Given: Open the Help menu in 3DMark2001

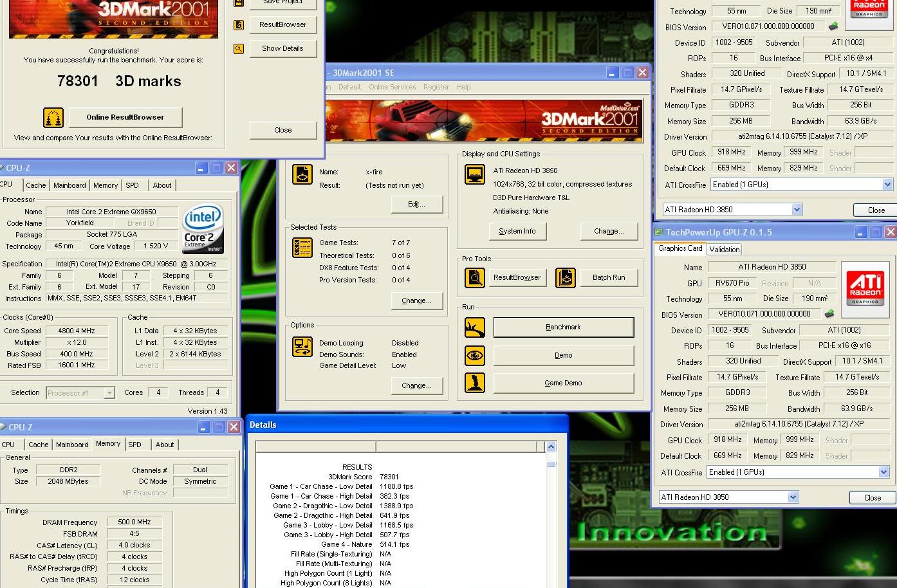Looking at the screenshot, I should coord(463,87).
